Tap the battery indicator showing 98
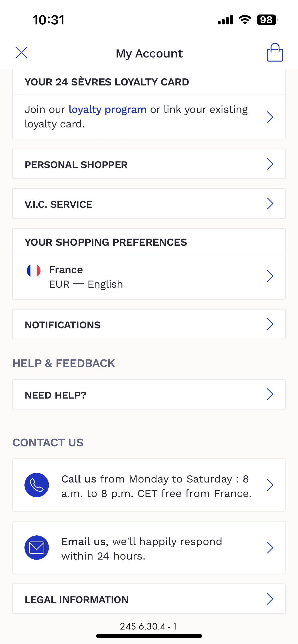 pos(267,20)
